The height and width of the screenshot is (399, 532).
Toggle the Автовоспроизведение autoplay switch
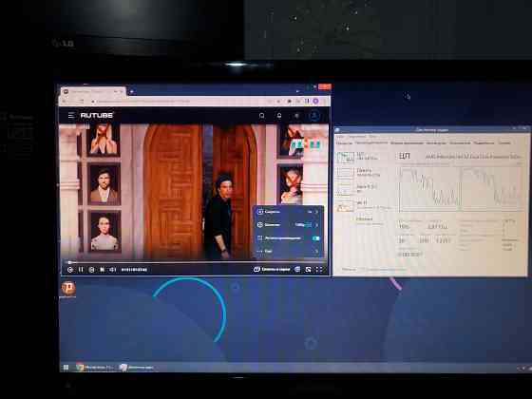315,238
